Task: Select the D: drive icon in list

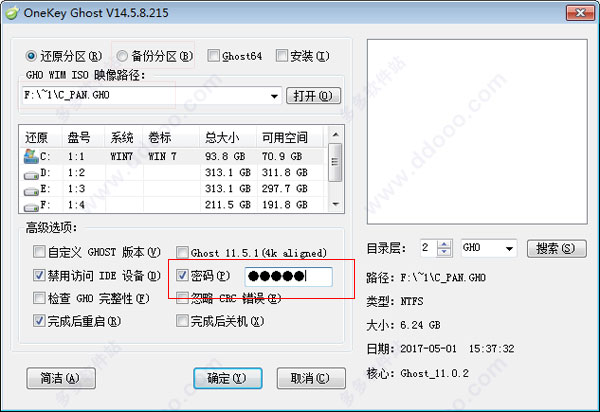Action: tap(31, 172)
